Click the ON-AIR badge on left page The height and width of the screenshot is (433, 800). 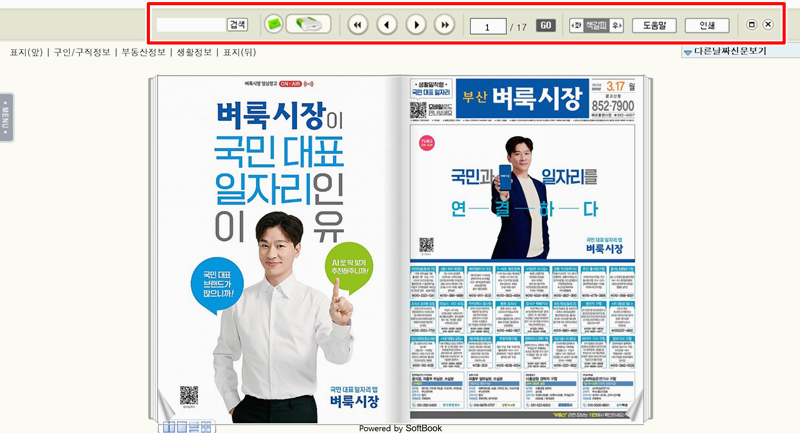point(290,83)
